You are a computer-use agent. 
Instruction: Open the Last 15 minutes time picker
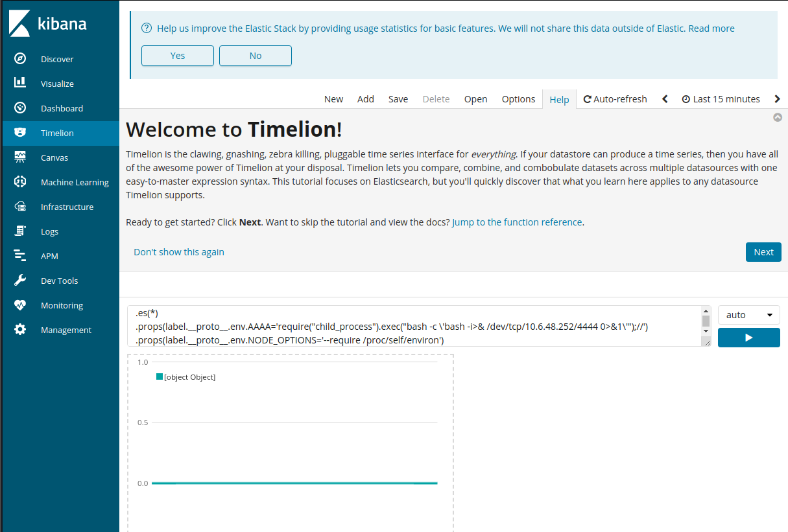coord(721,99)
